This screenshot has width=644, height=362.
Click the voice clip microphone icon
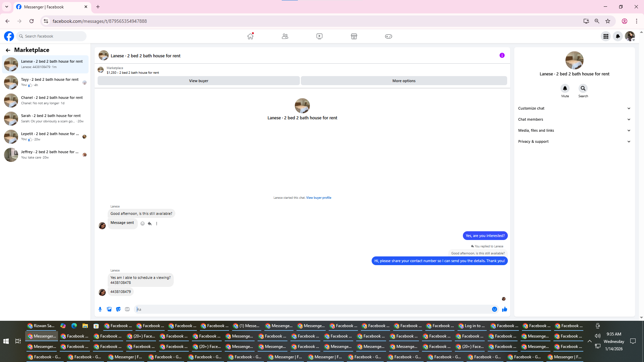[100, 309]
